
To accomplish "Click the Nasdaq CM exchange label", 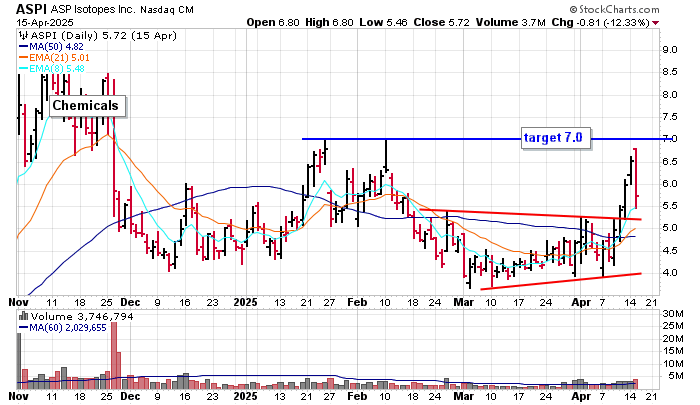I will click(x=167, y=10).
